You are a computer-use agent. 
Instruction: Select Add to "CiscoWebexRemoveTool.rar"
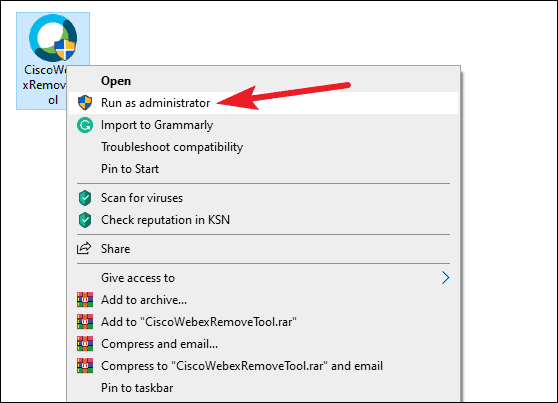[263, 322]
